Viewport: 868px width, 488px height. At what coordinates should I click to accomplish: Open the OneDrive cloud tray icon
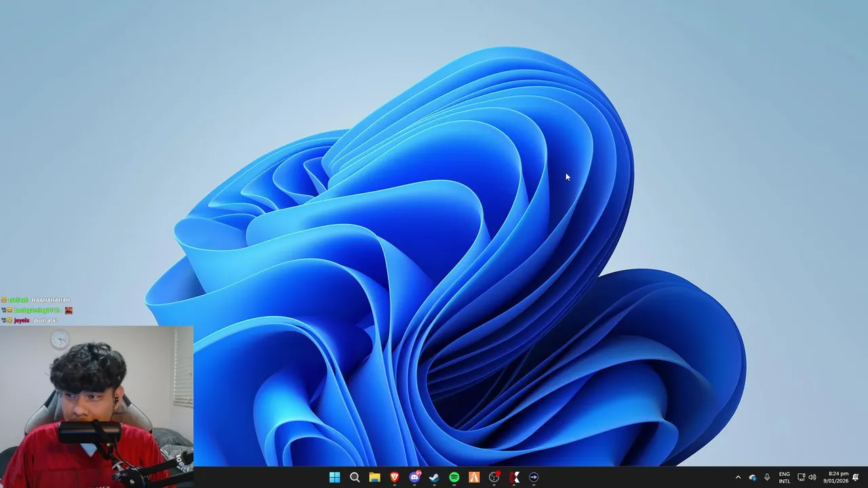[x=752, y=477]
